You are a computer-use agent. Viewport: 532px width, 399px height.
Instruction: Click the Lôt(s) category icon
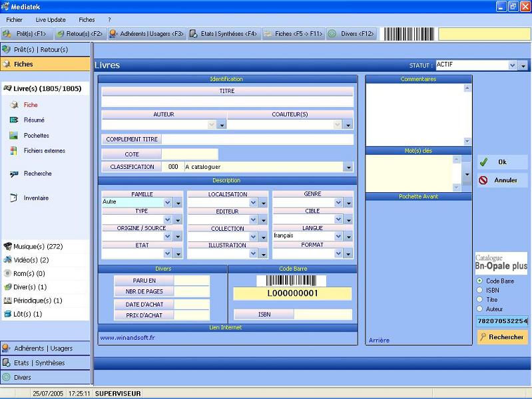click(7, 314)
